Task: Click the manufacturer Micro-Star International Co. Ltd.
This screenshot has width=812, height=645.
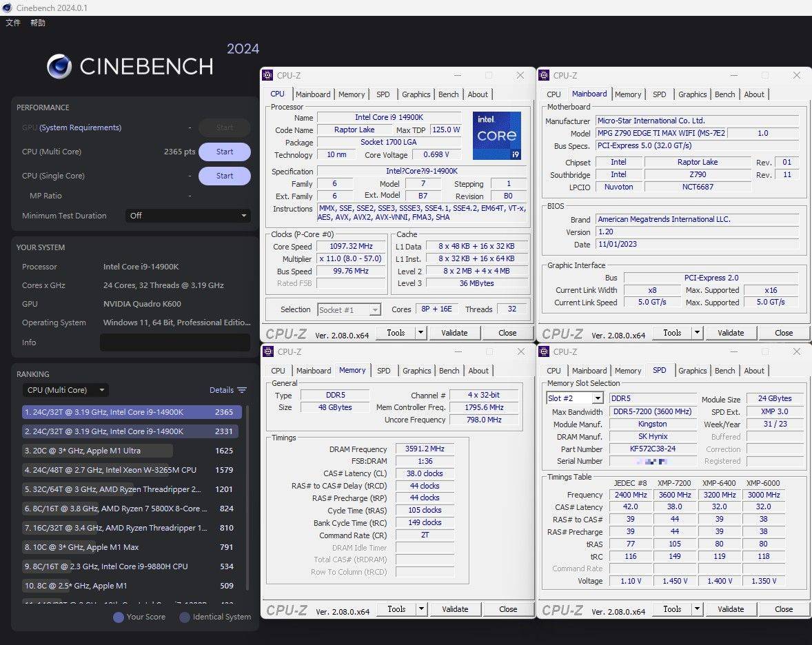Action: (x=697, y=121)
